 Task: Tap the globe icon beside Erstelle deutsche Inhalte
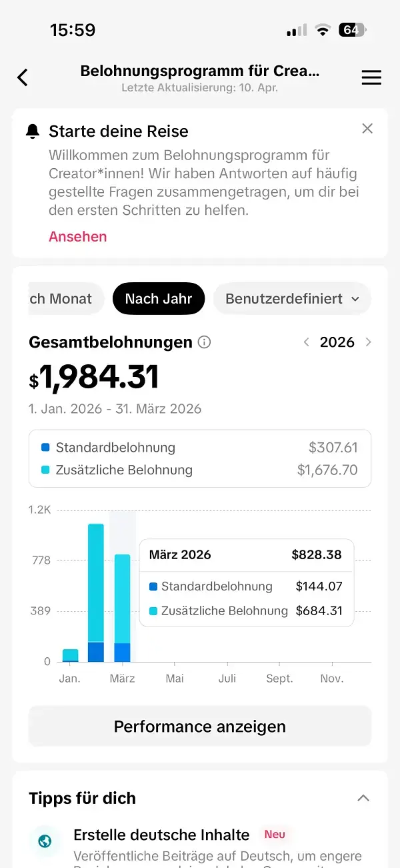click(x=45, y=841)
